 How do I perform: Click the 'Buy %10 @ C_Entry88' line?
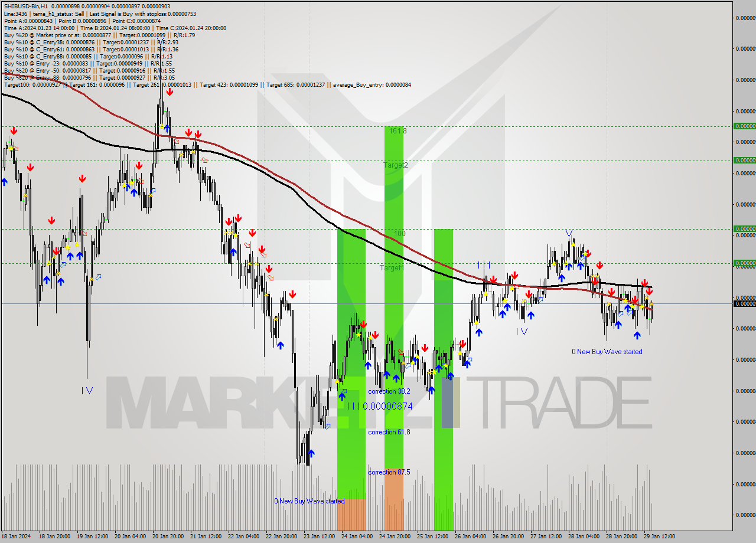88,56
